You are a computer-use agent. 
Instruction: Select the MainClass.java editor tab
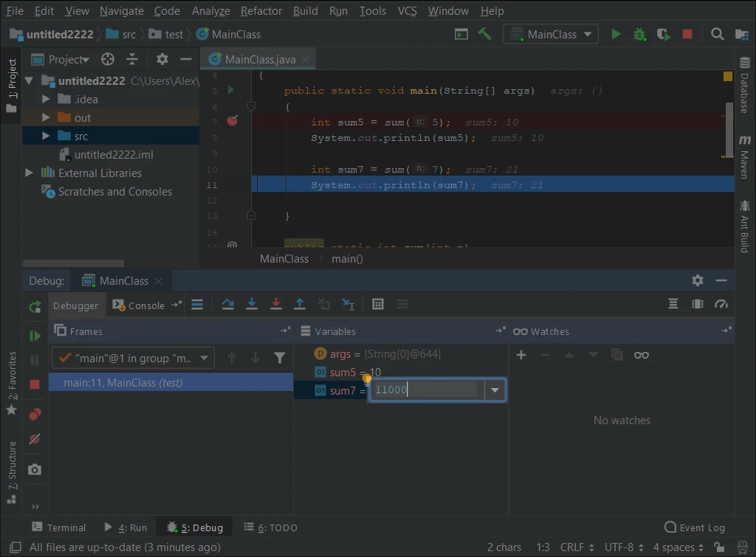point(258,59)
